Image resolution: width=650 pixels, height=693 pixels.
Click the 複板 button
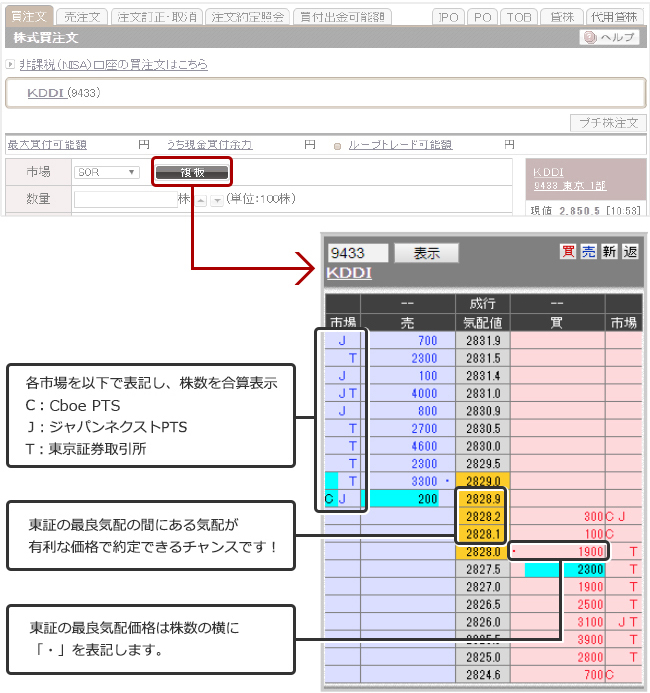[x=192, y=172]
